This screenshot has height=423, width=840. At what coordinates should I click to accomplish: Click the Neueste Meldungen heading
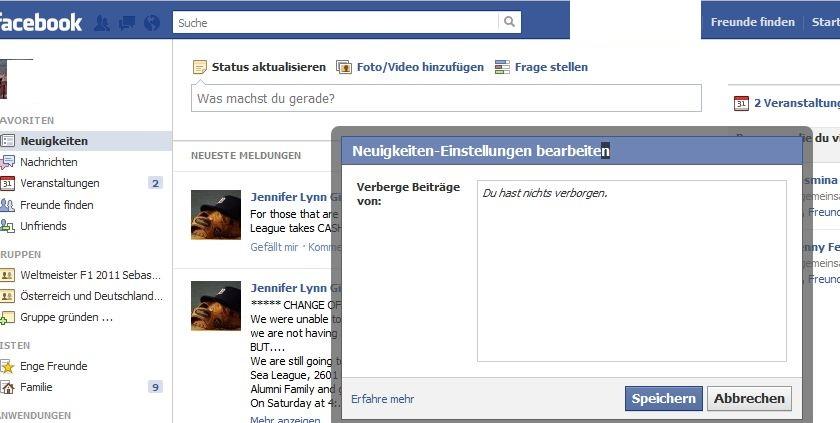[246, 156]
